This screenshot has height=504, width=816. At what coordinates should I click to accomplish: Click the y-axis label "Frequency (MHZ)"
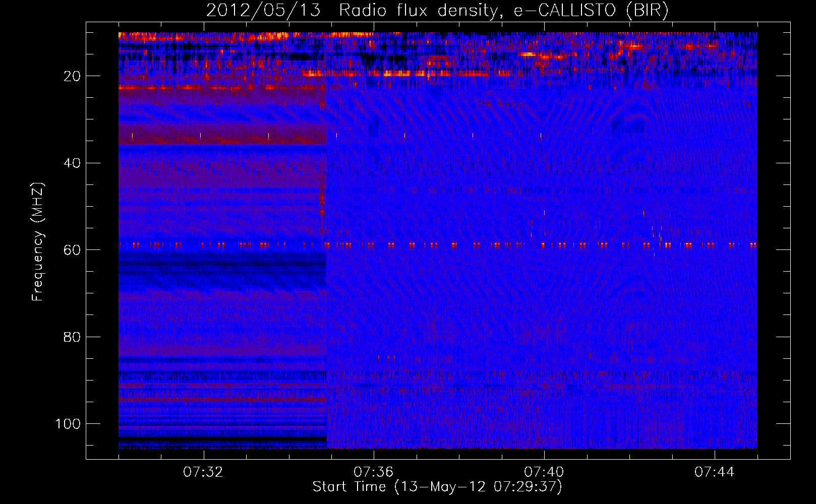coord(38,241)
